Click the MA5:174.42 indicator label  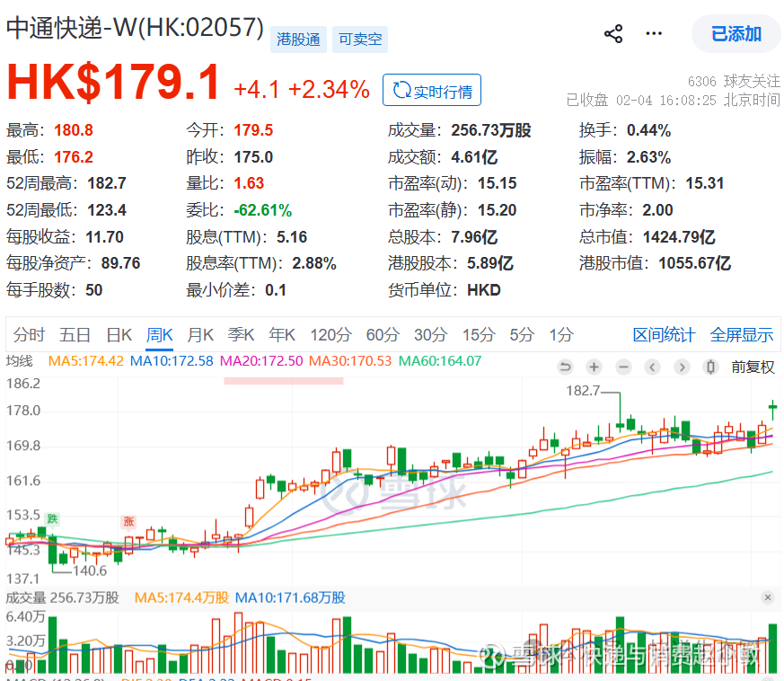[x=85, y=361]
